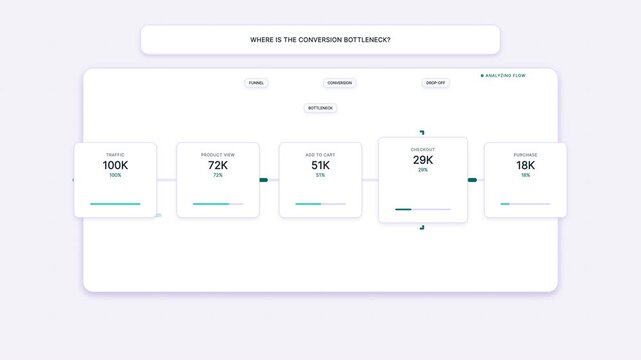Viewport: 641px width, 360px height.
Task: Open the PURCHASE 18K stage card
Action: click(525, 180)
